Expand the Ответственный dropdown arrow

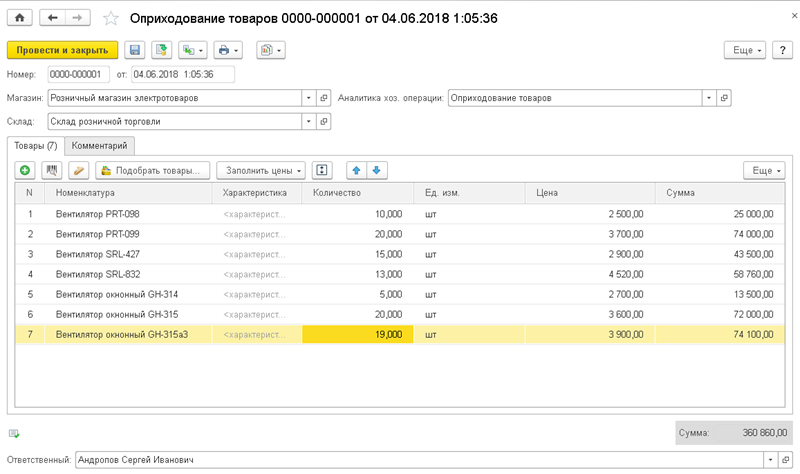pyautogui.click(x=770, y=460)
